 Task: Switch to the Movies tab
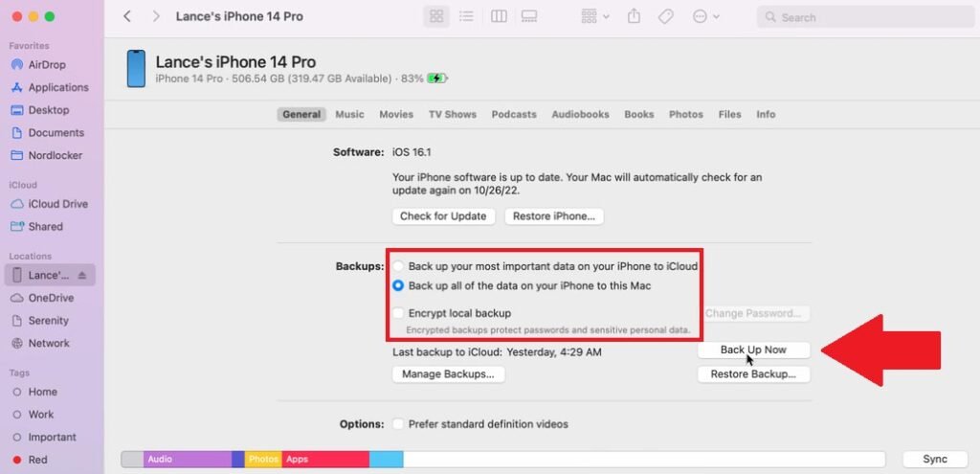pos(396,115)
